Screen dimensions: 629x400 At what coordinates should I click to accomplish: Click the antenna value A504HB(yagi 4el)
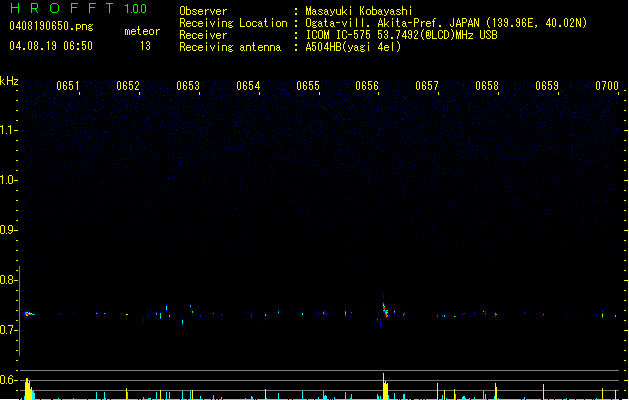tap(353, 47)
